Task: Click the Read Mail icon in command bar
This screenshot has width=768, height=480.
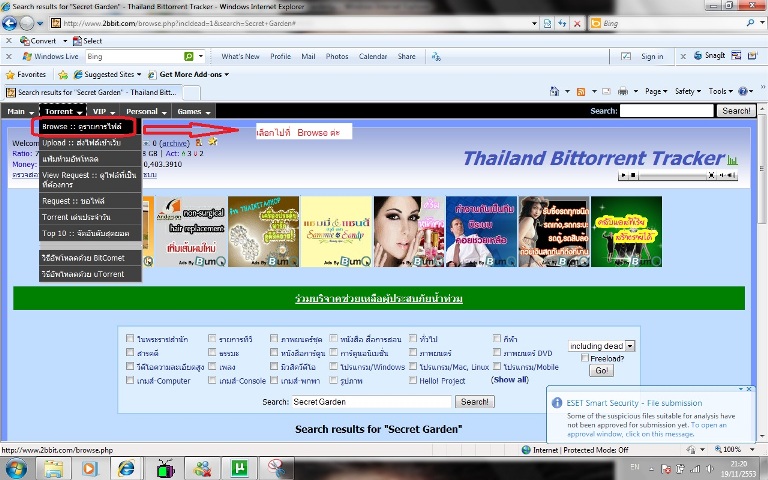Action: pyautogui.click(x=606, y=91)
